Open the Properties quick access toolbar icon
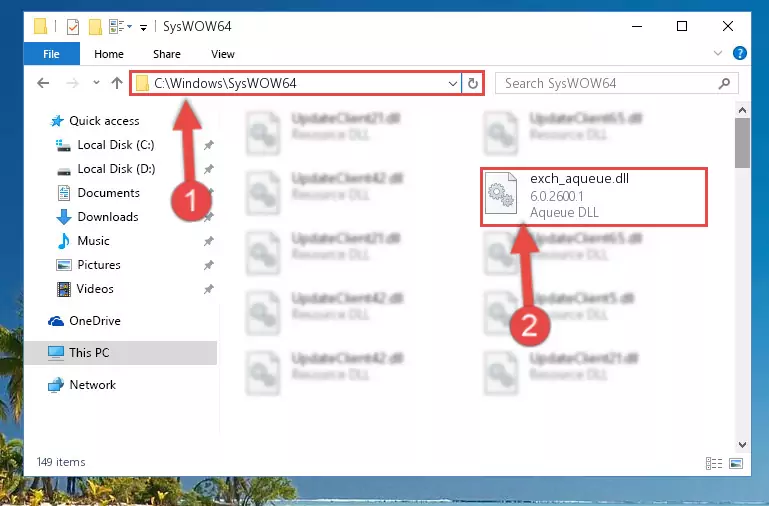Viewport: 769px width, 506px height. pos(73,26)
